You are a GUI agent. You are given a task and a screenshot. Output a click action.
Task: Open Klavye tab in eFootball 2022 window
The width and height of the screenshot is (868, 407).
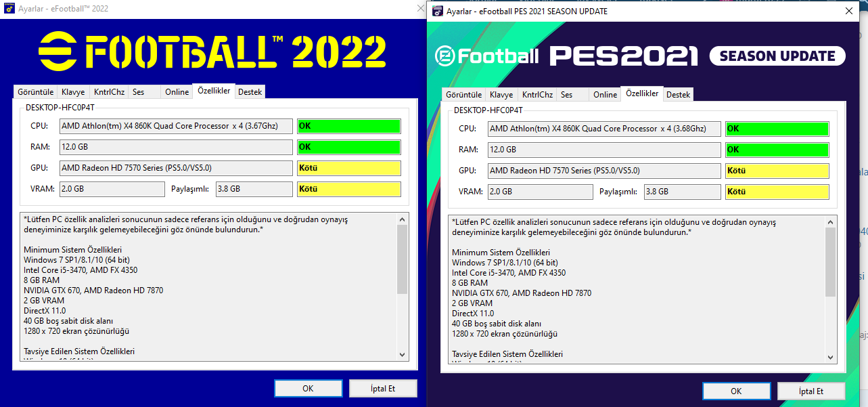tap(73, 92)
